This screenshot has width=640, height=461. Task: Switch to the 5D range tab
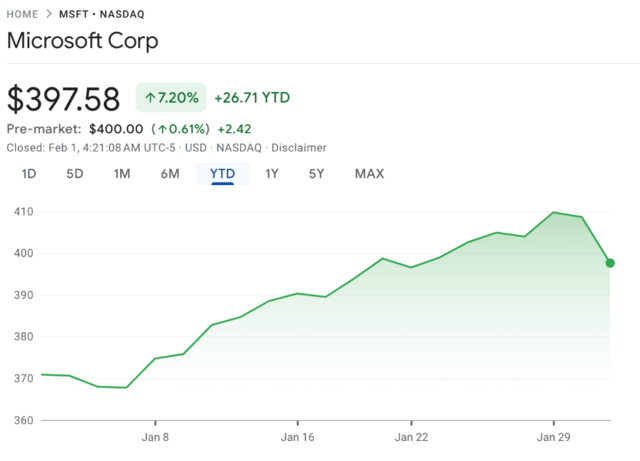(x=75, y=174)
